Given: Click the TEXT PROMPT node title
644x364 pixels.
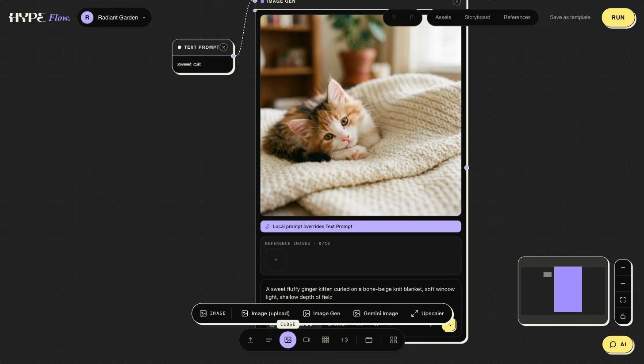Looking at the screenshot, I should pyautogui.click(x=202, y=47).
